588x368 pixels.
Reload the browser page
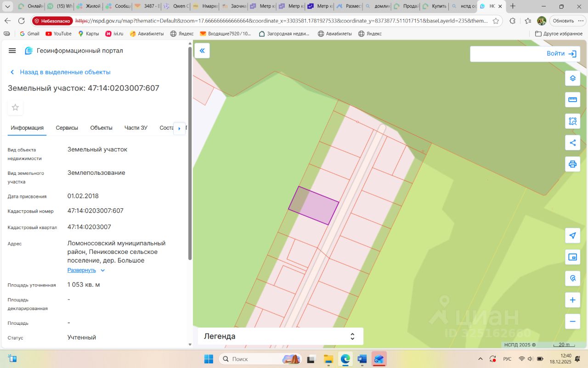(x=21, y=21)
